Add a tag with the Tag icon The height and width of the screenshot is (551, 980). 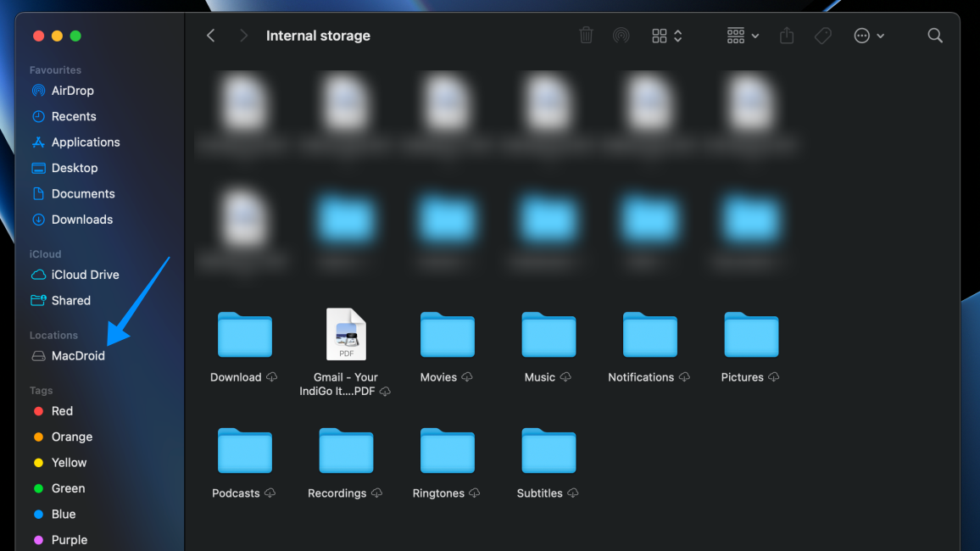pos(822,36)
